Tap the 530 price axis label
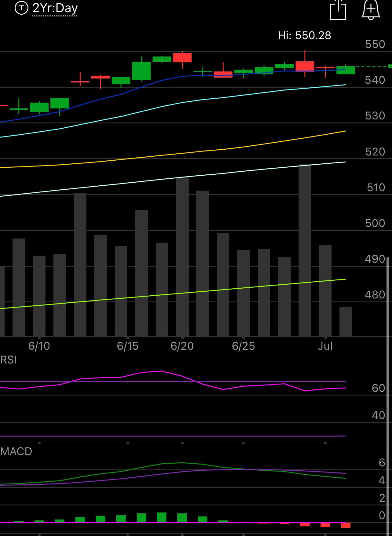Image resolution: width=392 pixels, height=536 pixels. click(375, 116)
